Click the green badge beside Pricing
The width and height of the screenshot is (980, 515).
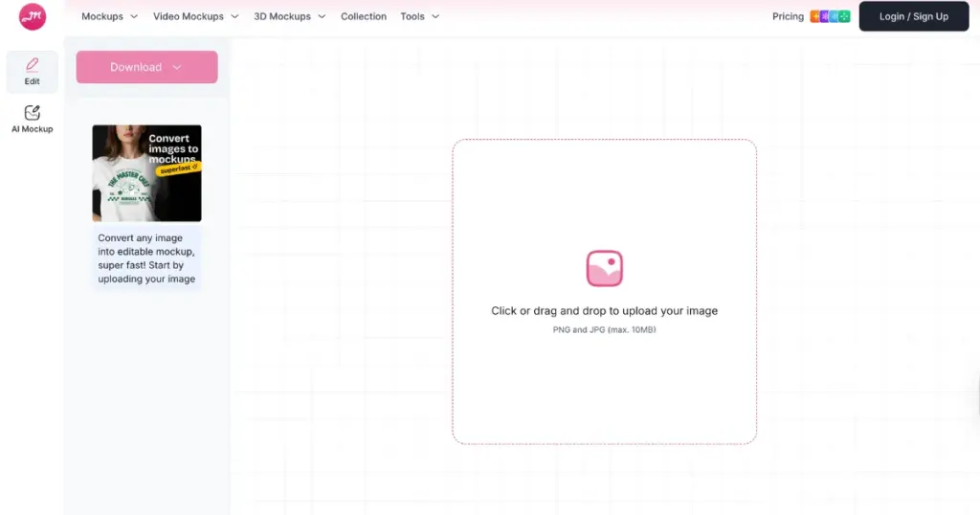(x=845, y=16)
